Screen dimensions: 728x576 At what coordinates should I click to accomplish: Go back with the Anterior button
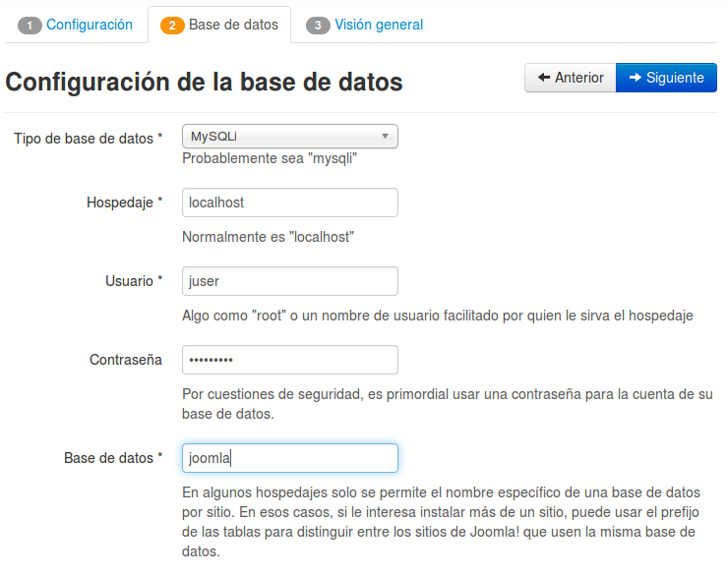(571, 78)
